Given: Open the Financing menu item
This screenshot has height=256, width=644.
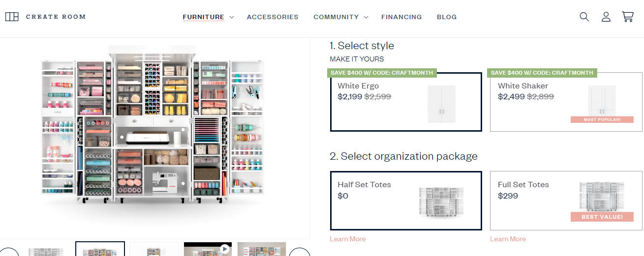Looking at the screenshot, I should 401,17.
